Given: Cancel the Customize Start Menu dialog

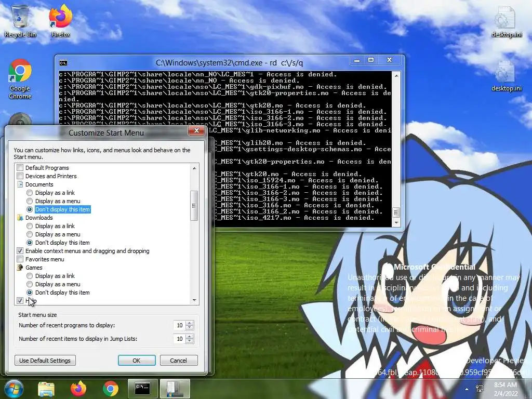Looking at the screenshot, I should pyautogui.click(x=179, y=361).
